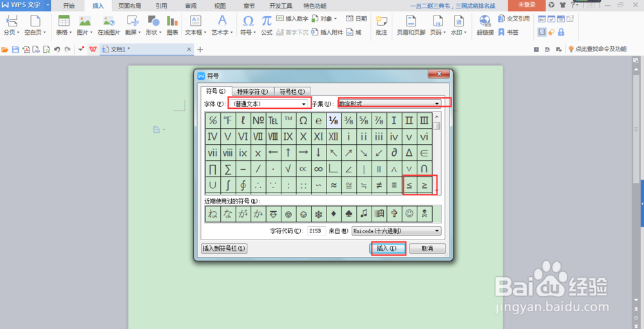644x329 pixels.
Task: Open the 分页 page break tool
Action: (12, 26)
